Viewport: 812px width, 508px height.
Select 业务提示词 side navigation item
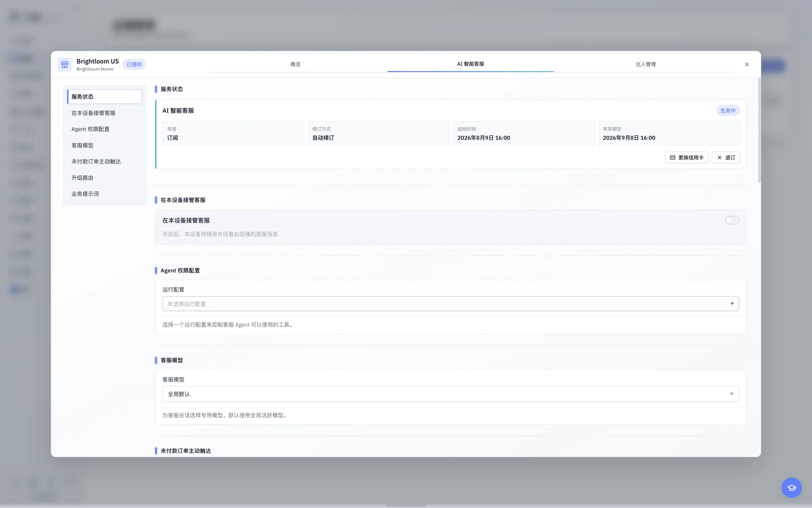pos(105,194)
